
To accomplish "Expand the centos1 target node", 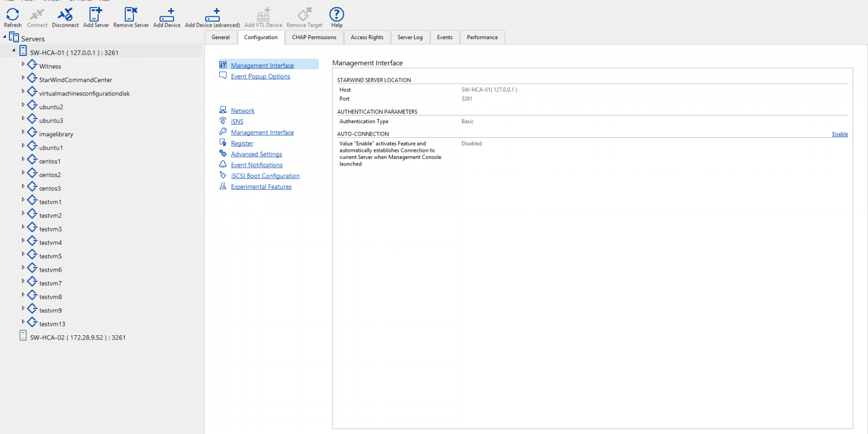I will coord(23,159).
